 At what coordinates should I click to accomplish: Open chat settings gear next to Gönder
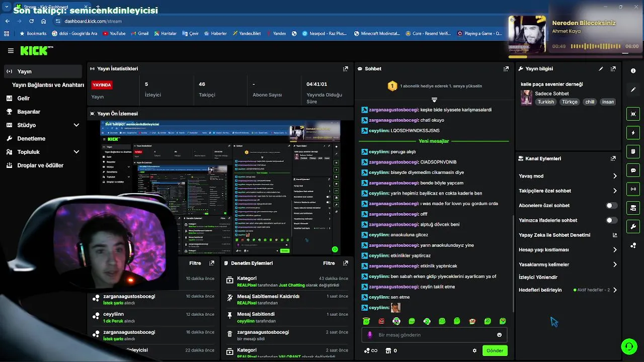point(474,351)
